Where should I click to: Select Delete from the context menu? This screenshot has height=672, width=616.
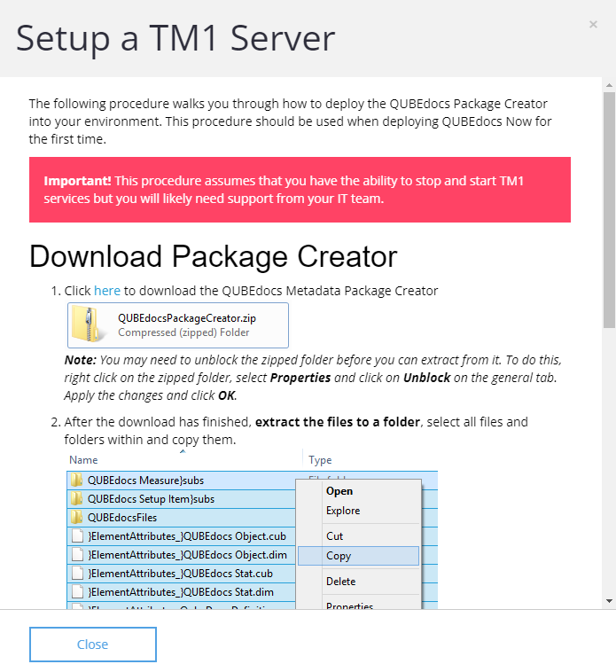click(340, 582)
